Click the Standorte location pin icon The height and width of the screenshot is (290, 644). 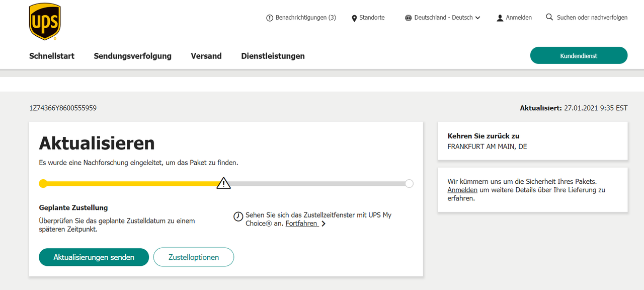[x=354, y=18]
